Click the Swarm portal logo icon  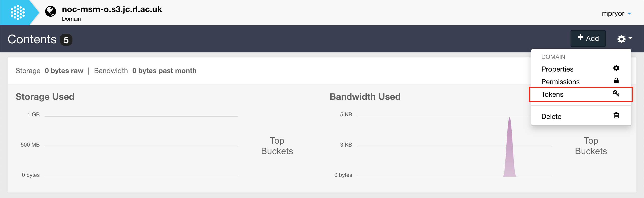18,12
